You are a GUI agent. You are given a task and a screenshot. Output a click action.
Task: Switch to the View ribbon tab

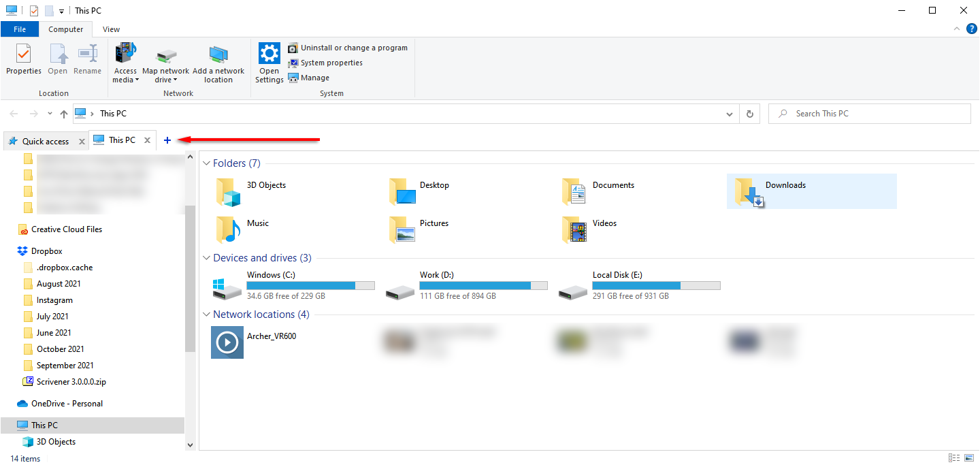coord(111,29)
